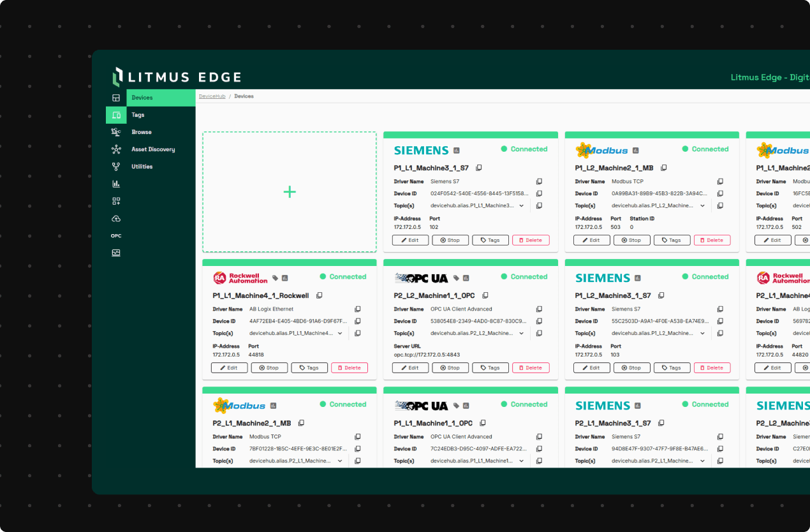Copy topic of P1_L1_Machine3_1_S7 card
The width and height of the screenshot is (810, 532).
(539, 206)
